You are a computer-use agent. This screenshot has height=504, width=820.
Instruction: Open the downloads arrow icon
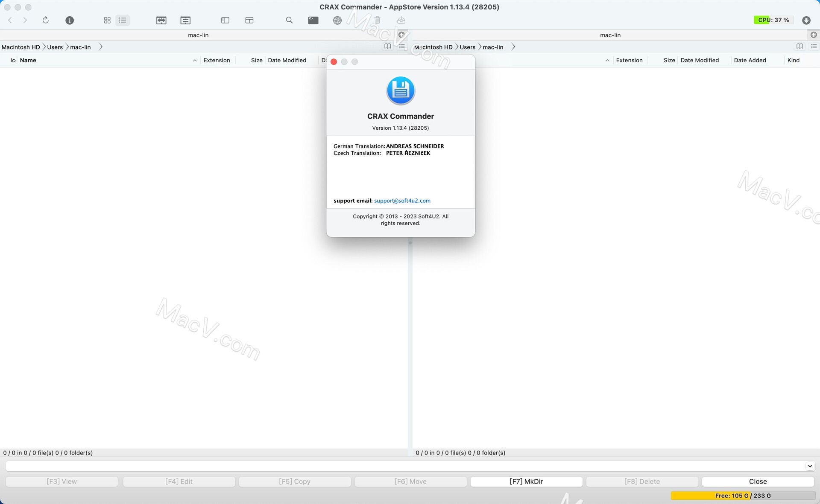coord(806,20)
